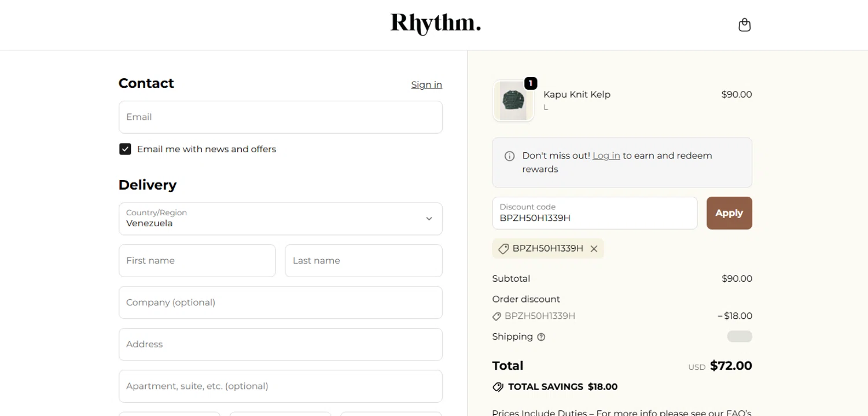Click the tag icon on discount chip
This screenshot has width=868, height=416.
(x=503, y=249)
